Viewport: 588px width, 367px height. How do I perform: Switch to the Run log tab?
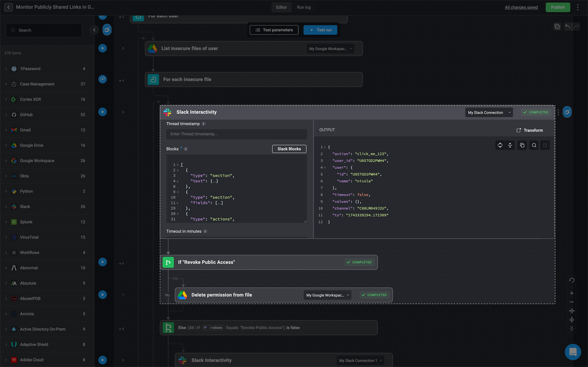click(x=304, y=7)
